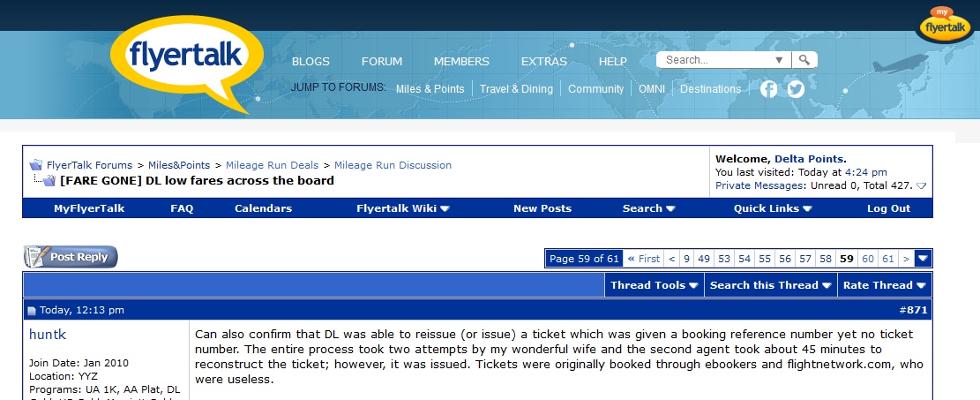Open the Twitter icon link
The image size is (980, 400).
coord(796,89)
